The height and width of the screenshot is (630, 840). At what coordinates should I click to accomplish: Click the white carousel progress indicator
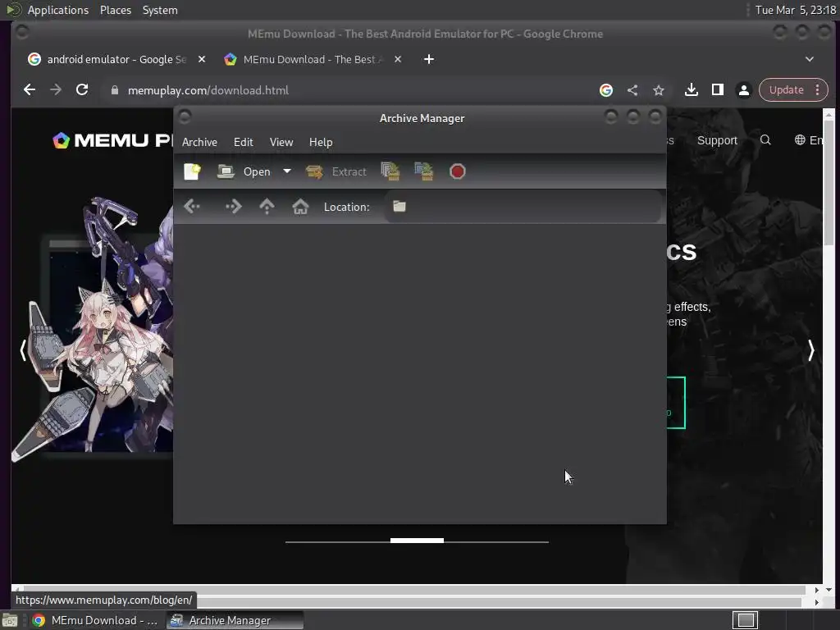click(x=417, y=541)
